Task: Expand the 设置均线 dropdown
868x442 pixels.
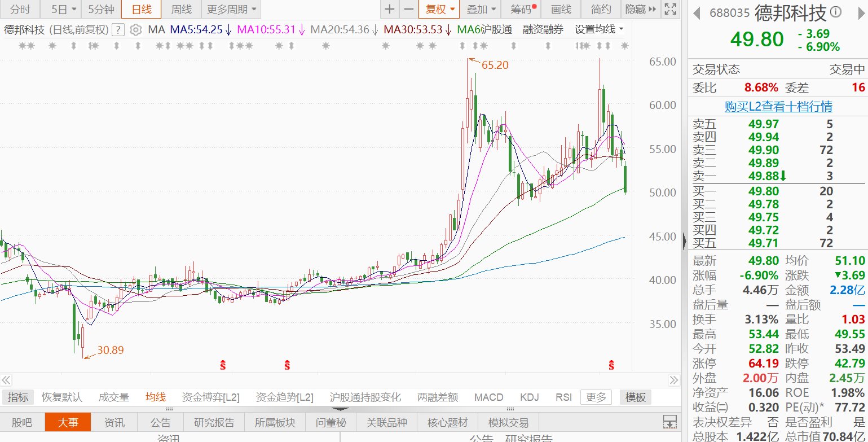Action: (599, 30)
